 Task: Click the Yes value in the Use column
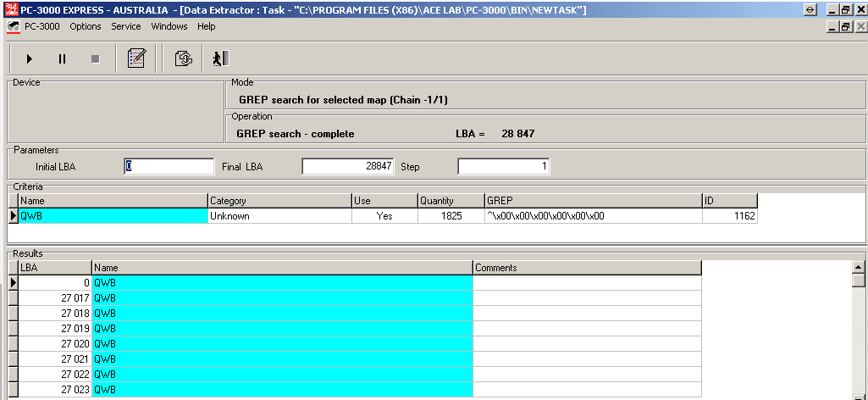384,216
